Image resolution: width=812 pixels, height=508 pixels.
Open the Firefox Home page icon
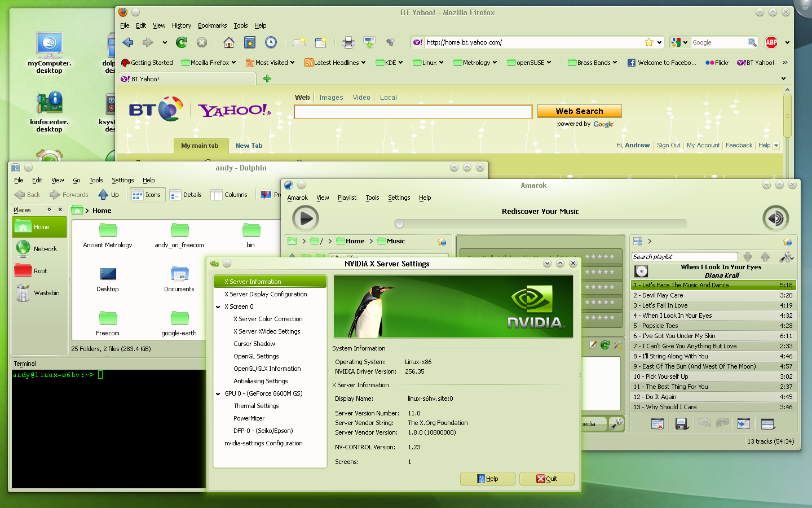228,42
